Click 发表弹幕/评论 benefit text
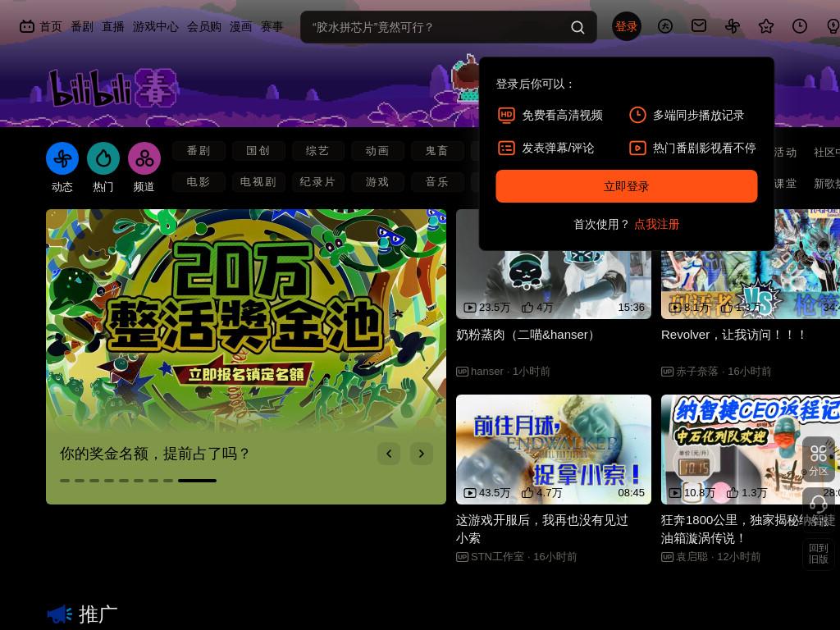 click(x=558, y=148)
